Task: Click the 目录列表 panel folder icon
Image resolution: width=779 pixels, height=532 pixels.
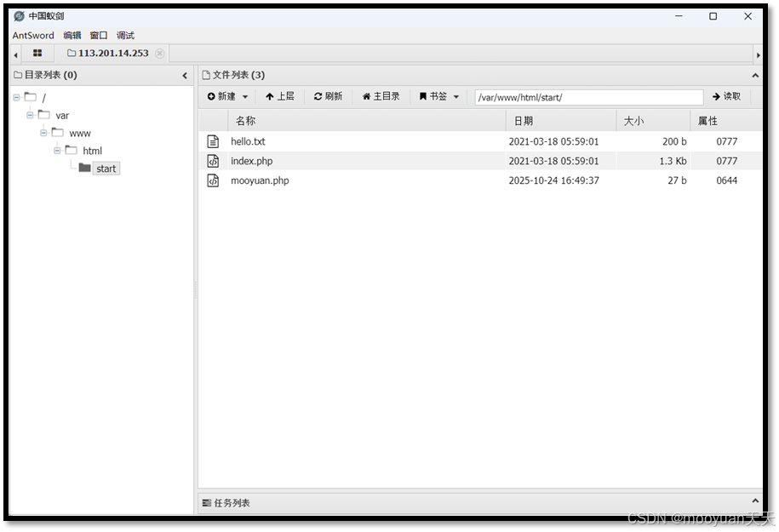Action: [18, 75]
